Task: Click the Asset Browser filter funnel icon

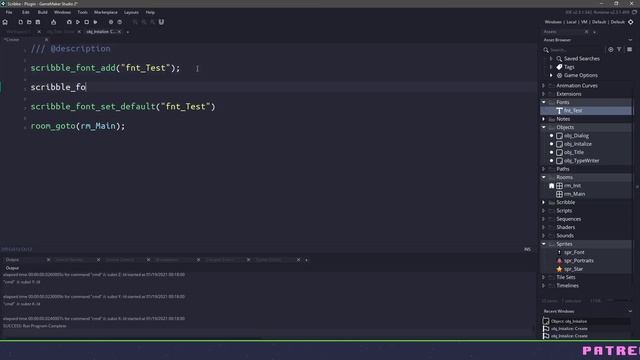Action: 619,49
